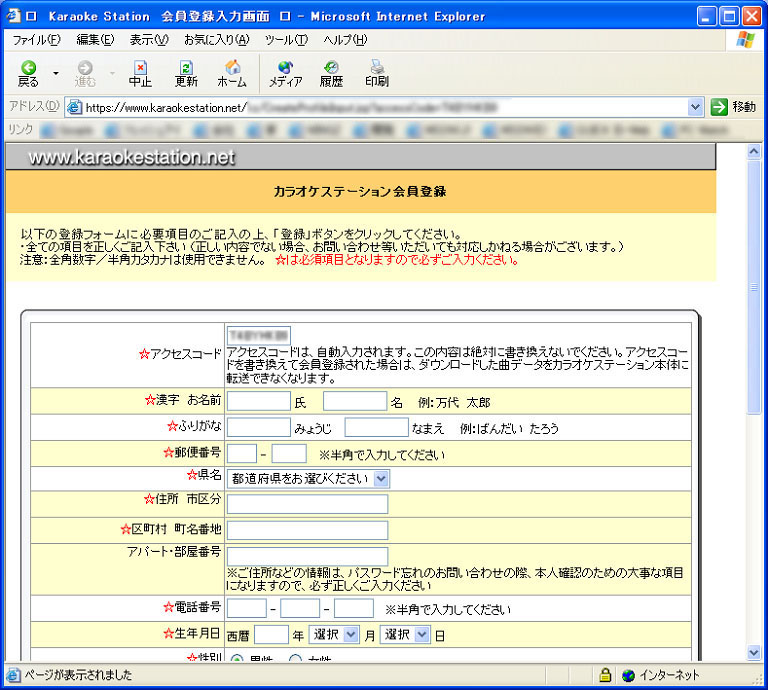Viewport: 768px width, 690px height.
Task: Open the ヘルプ(H) menu
Action: [345, 40]
